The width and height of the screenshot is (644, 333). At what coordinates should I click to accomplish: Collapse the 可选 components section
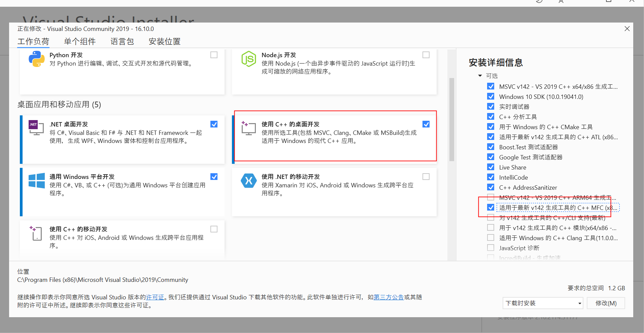coord(480,76)
